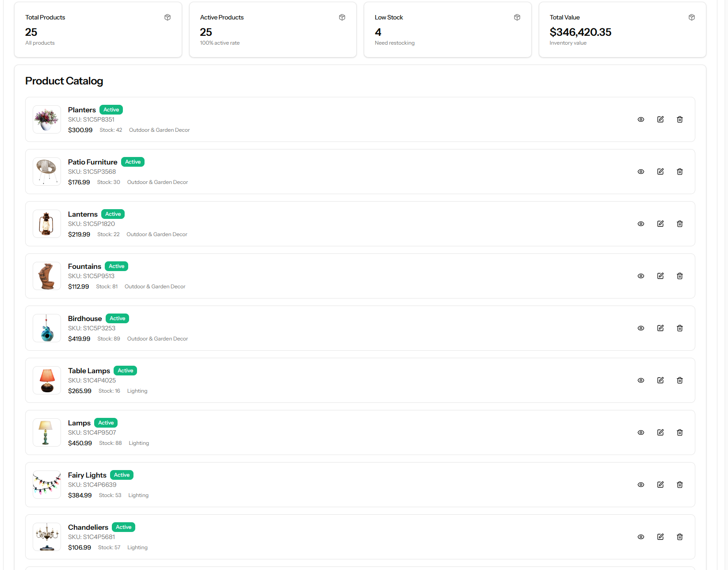The height and width of the screenshot is (570, 728).
Task: Click the box icon on Active Products card
Action: (342, 17)
